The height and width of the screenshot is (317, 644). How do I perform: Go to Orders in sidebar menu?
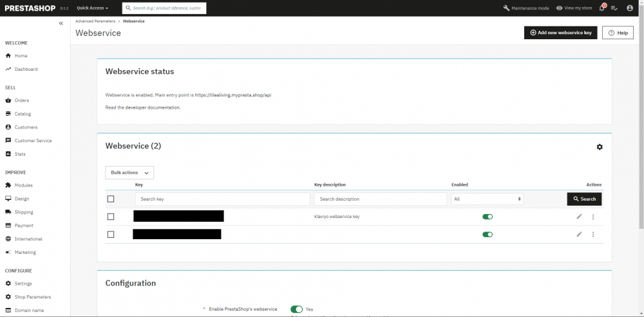pos(22,100)
